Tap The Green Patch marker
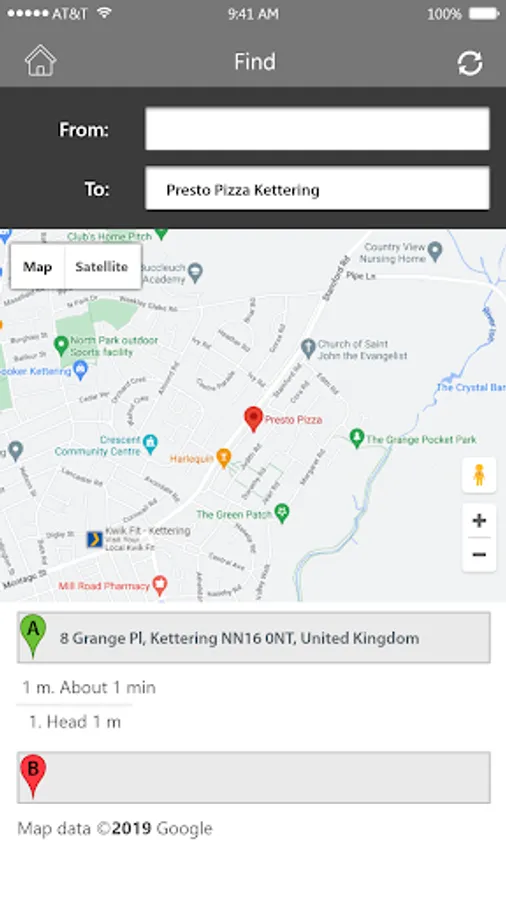The height and width of the screenshot is (900, 506). (x=282, y=513)
